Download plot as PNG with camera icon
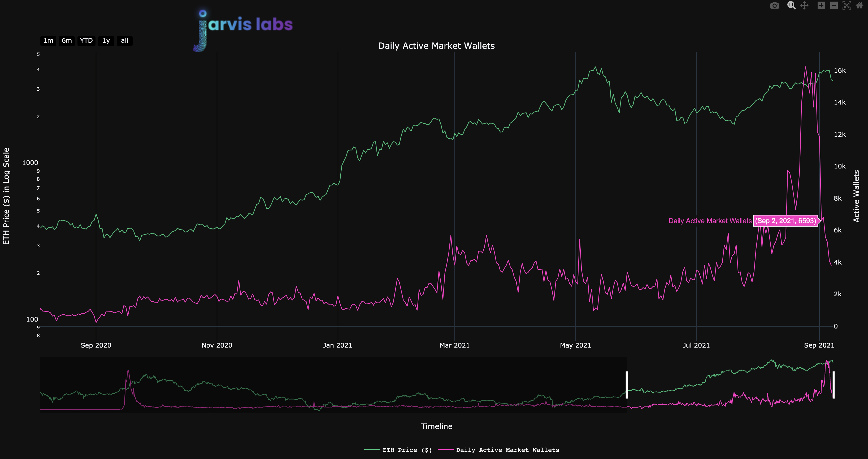This screenshot has height=459, width=868. (x=774, y=5)
